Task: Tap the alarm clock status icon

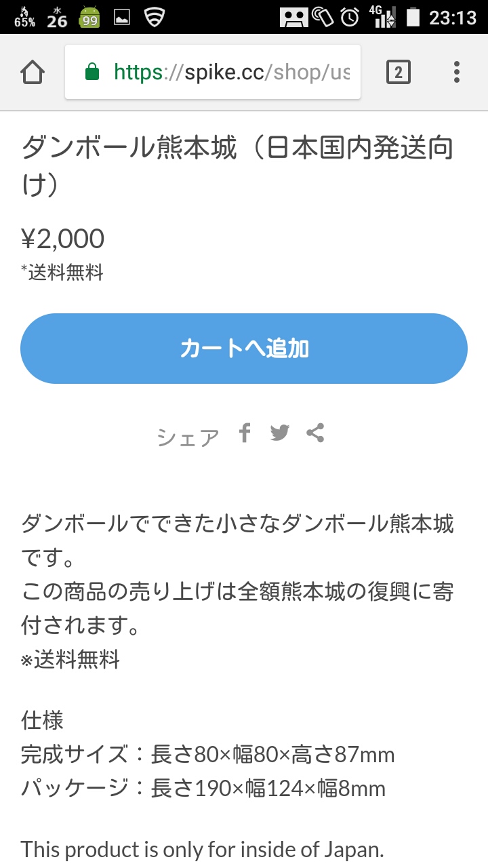Action: 350,17
